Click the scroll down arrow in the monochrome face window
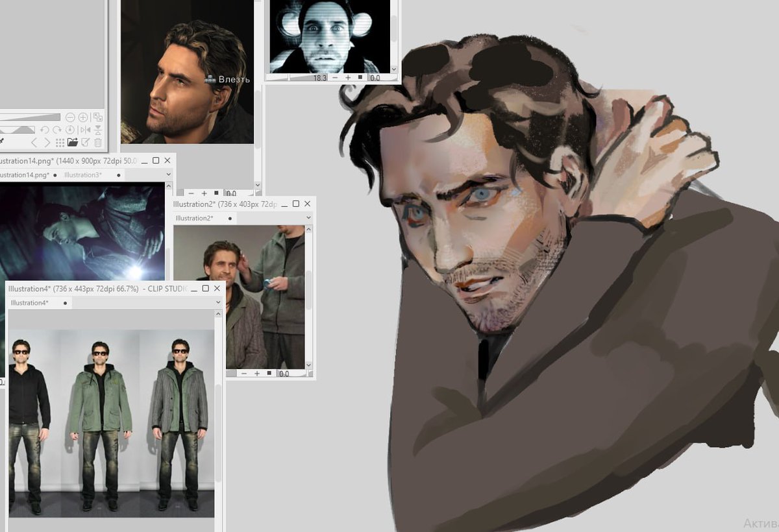The height and width of the screenshot is (532, 779). [x=394, y=69]
